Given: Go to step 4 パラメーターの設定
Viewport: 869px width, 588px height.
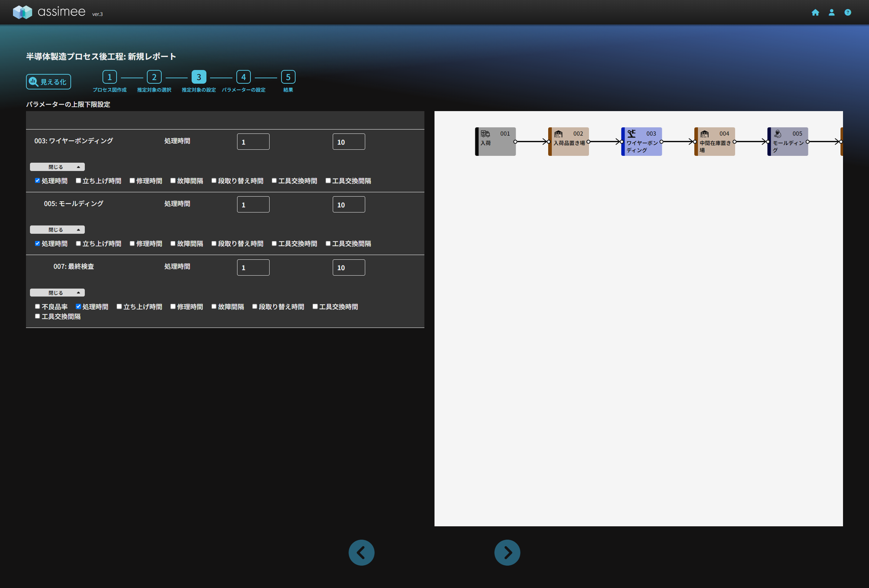Looking at the screenshot, I should [x=244, y=77].
